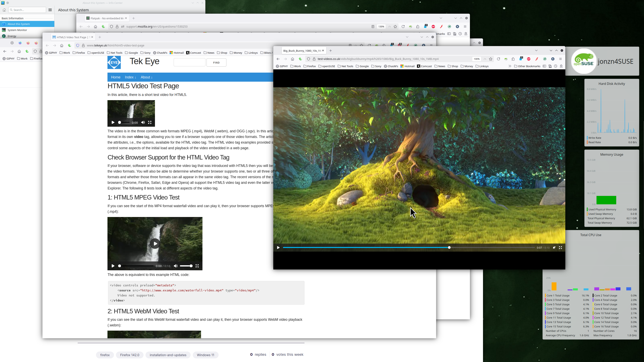
Task: Reload the Big Buck Bunny video page
Action: tap(498, 59)
